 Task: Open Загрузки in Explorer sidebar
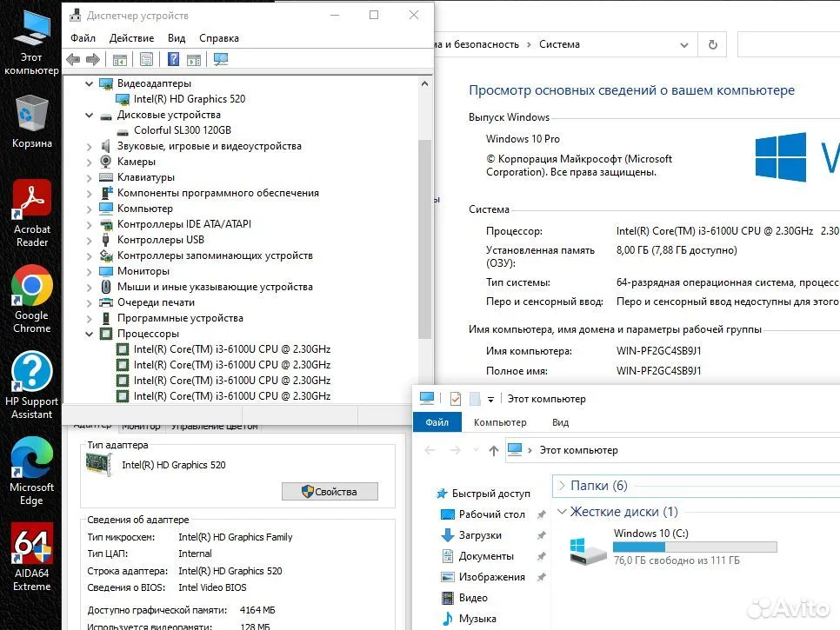(479, 535)
